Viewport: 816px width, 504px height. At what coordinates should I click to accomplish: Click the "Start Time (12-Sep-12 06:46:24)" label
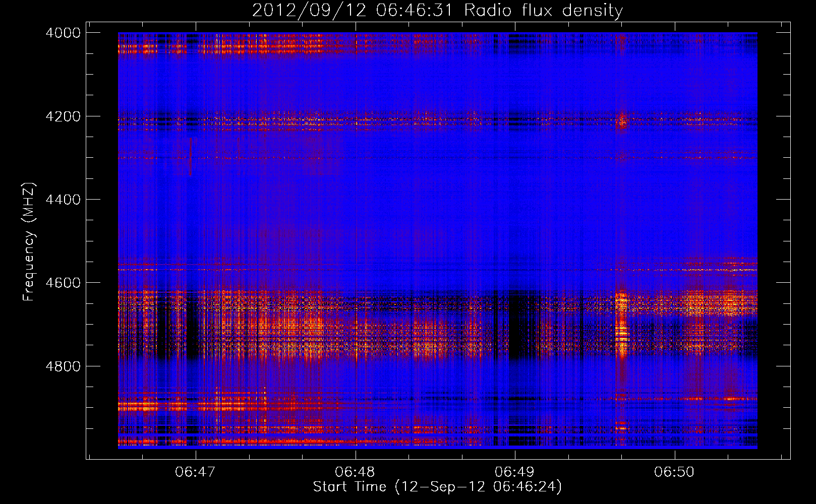pyautogui.click(x=437, y=487)
